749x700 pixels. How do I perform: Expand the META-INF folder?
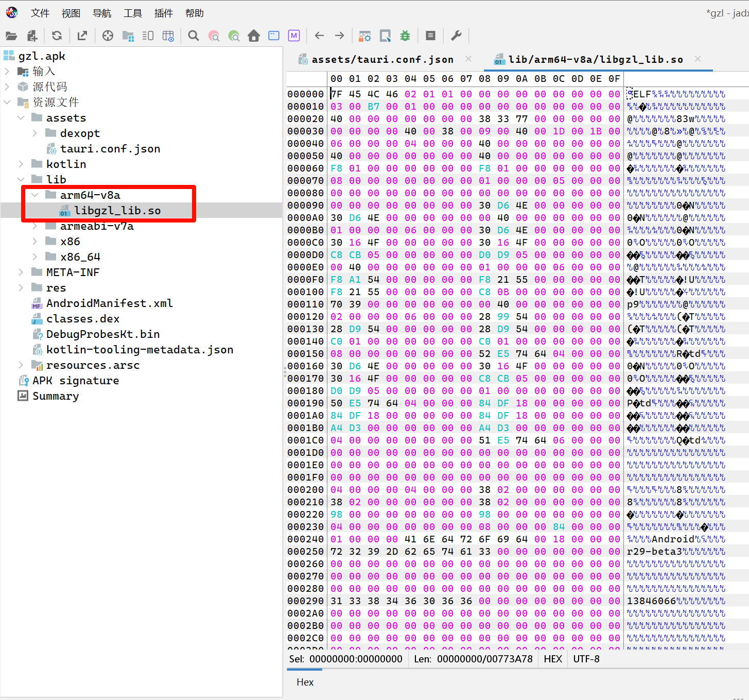click(x=21, y=272)
